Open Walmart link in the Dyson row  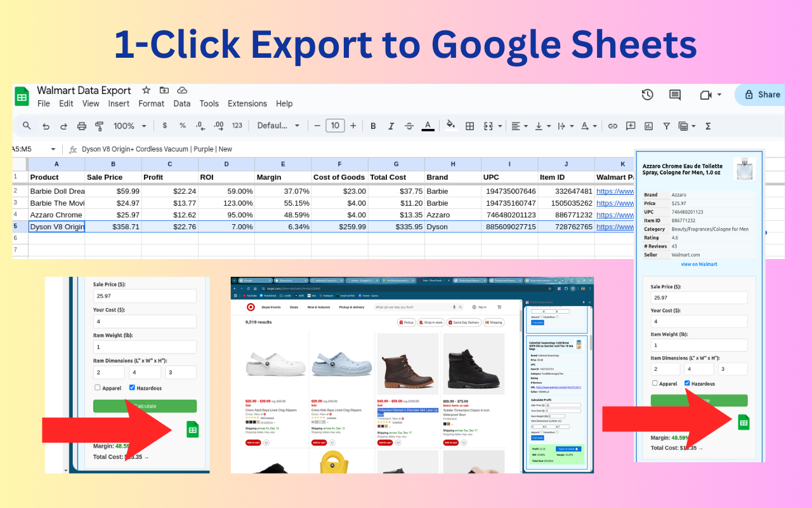click(x=615, y=227)
